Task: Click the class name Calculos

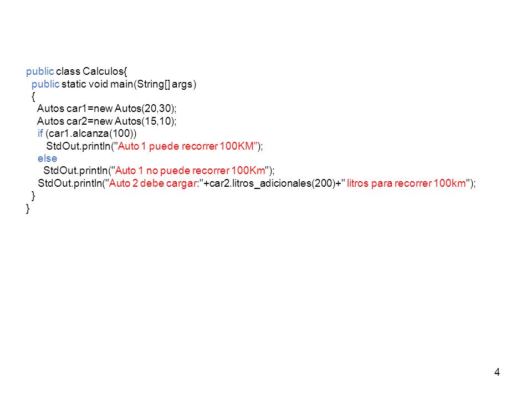Action: coord(104,71)
